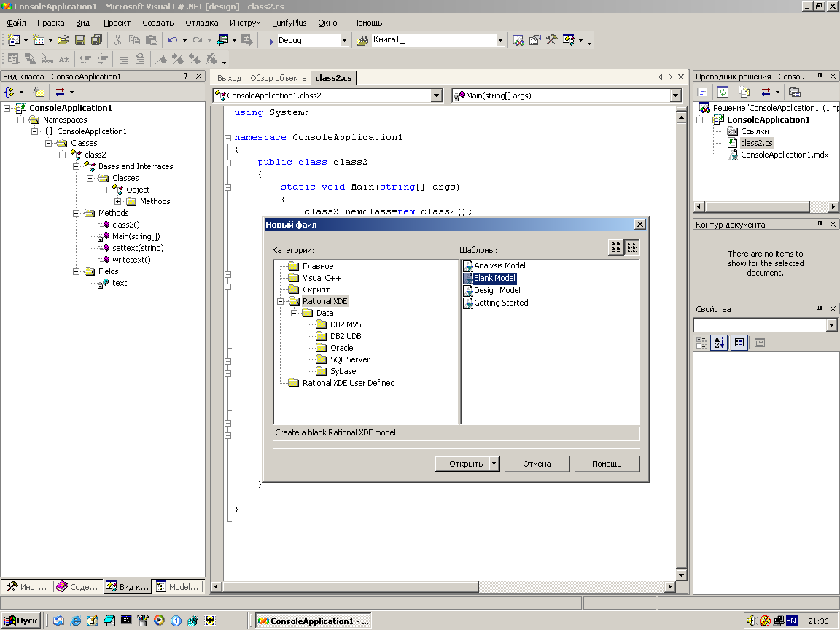This screenshot has height=630, width=840.
Task: Switch to the Обзор объекта tab
Action: (x=278, y=78)
